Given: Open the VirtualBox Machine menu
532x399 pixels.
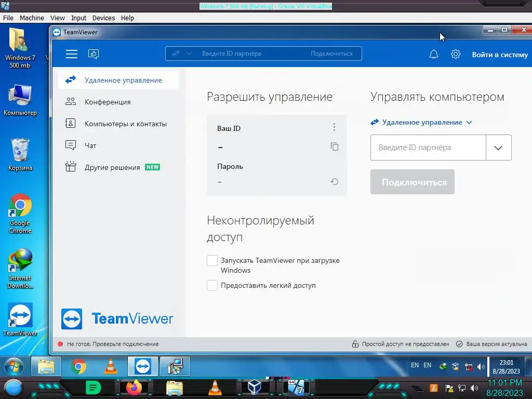Looking at the screenshot, I should pyautogui.click(x=32, y=18).
